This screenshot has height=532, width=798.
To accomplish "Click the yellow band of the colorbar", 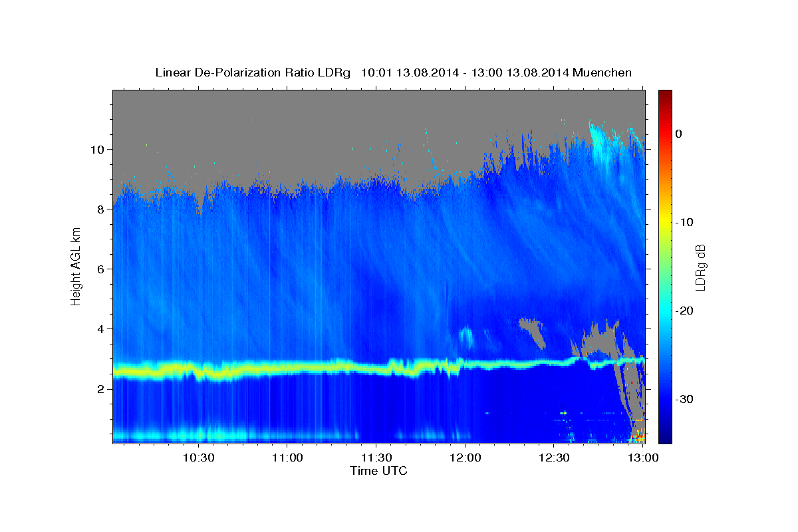I will (x=665, y=222).
